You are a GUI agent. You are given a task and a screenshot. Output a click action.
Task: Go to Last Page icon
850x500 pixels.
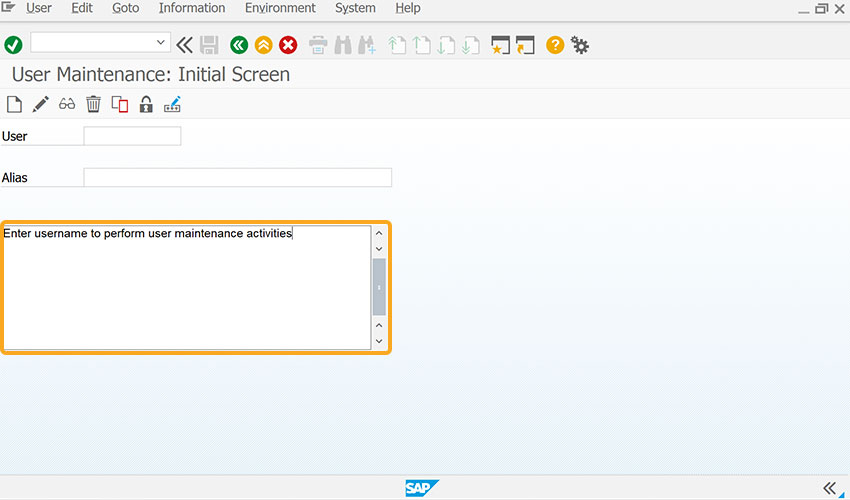471,45
